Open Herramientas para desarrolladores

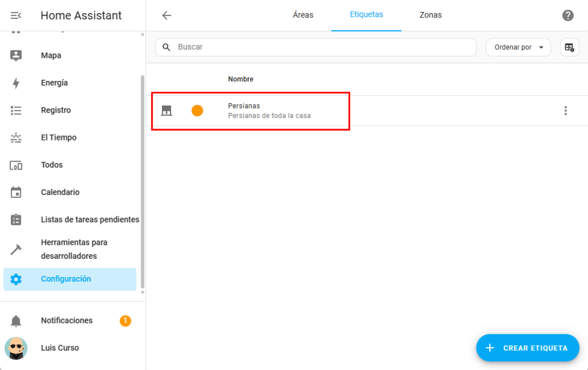pos(73,250)
